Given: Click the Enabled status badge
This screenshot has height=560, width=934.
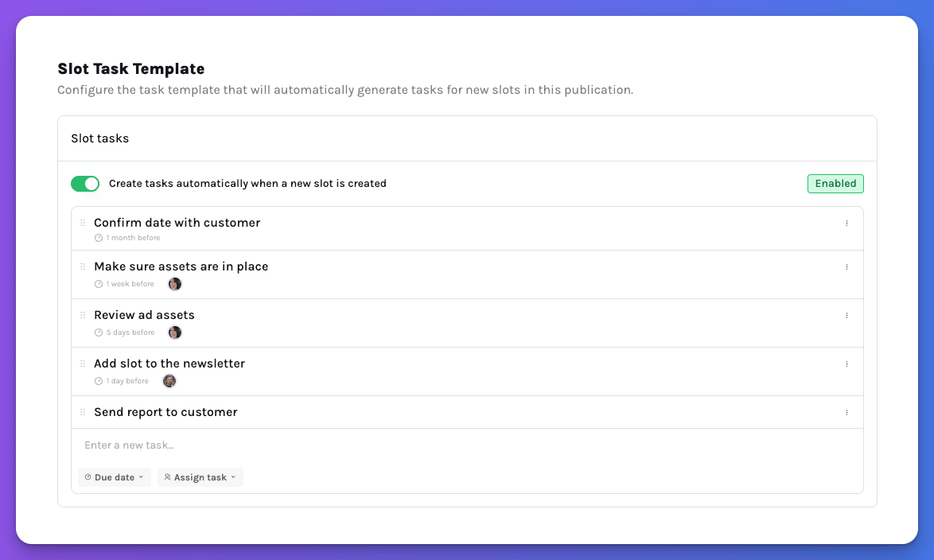Looking at the screenshot, I should (835, 184).
